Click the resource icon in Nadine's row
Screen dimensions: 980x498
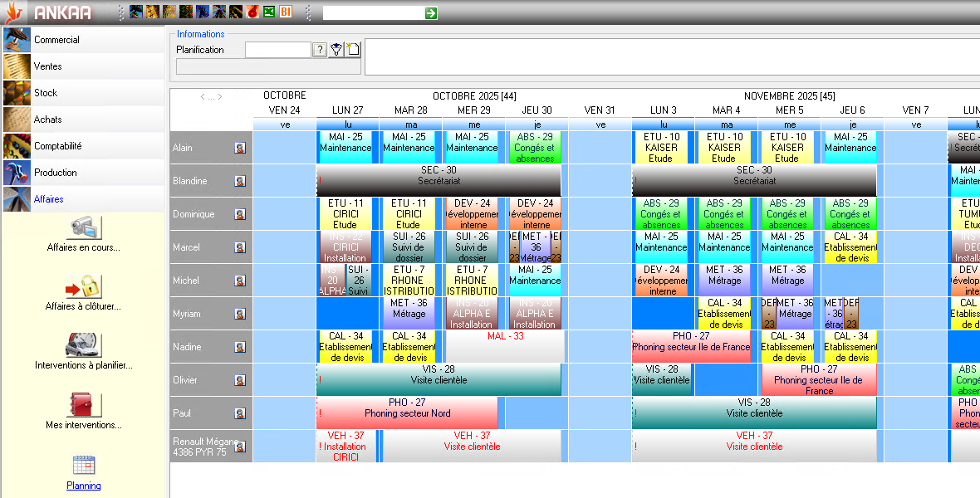pos(240,347)
